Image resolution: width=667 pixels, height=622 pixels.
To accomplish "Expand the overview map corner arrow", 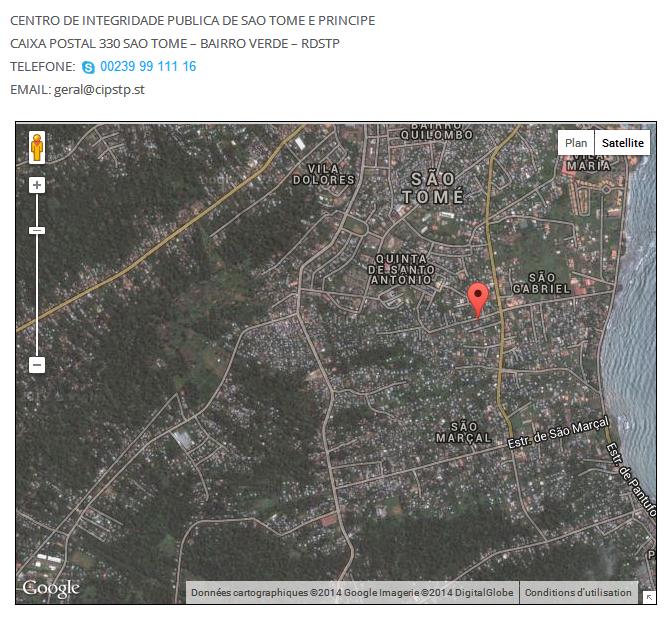I will click(648, 596).
